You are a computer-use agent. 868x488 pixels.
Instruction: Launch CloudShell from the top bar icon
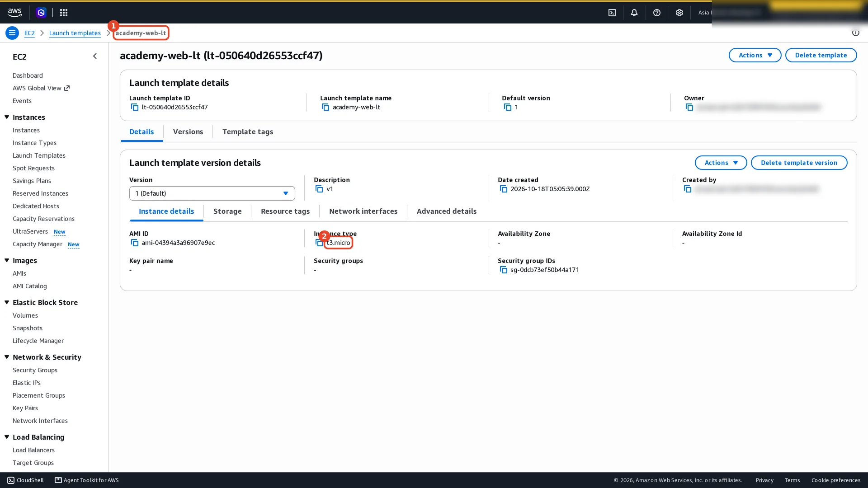point(612,13)
